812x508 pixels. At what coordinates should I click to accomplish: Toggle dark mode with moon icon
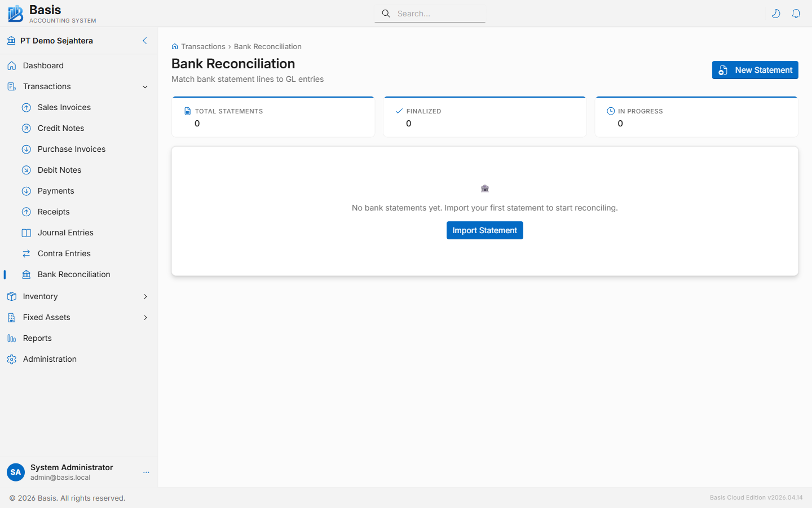pyautogui.click(x=776, y=14)
